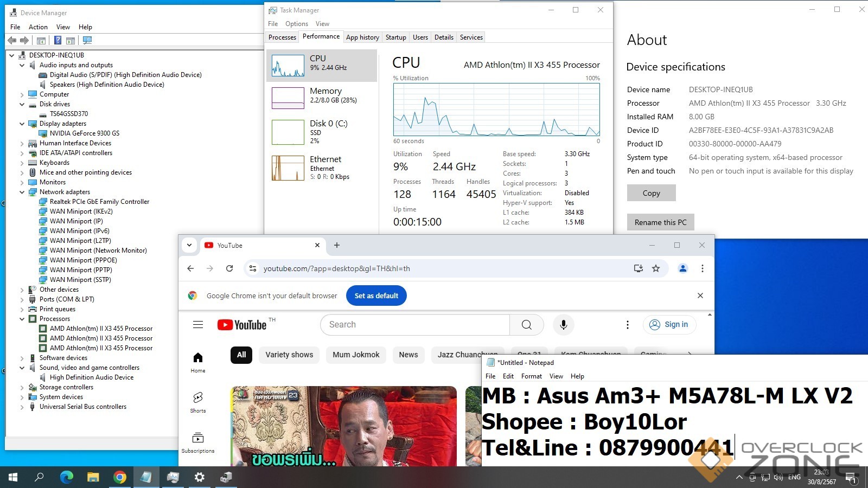
Task: Open Edit menu in Notepad
Action: pos(508,376)
